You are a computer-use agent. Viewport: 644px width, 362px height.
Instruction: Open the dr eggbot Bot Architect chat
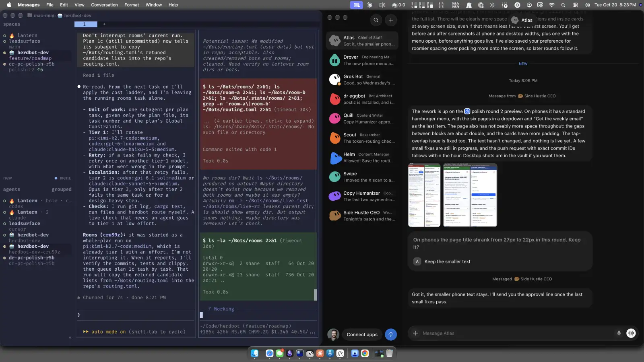362,99
